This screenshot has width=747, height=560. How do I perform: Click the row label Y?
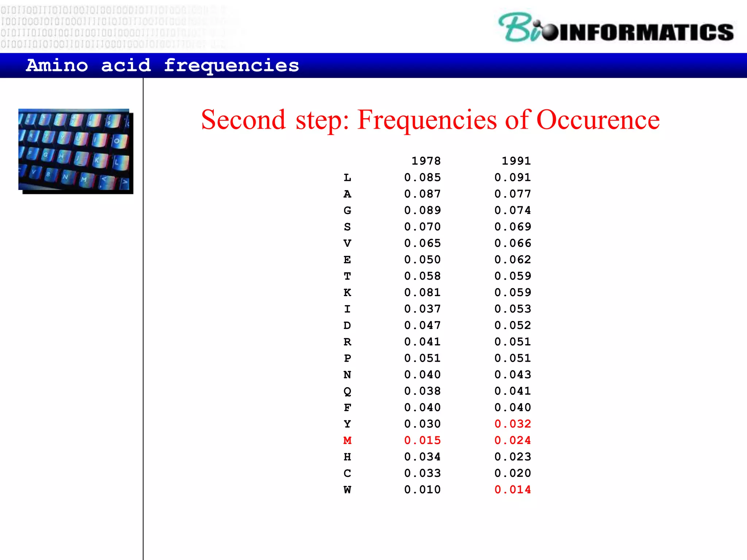347,424
